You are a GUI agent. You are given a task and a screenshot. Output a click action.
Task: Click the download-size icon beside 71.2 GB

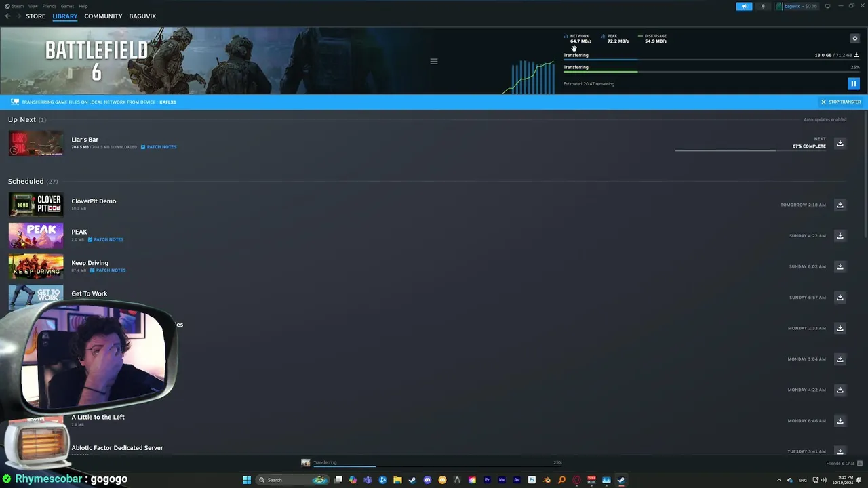tap(856, 55)
